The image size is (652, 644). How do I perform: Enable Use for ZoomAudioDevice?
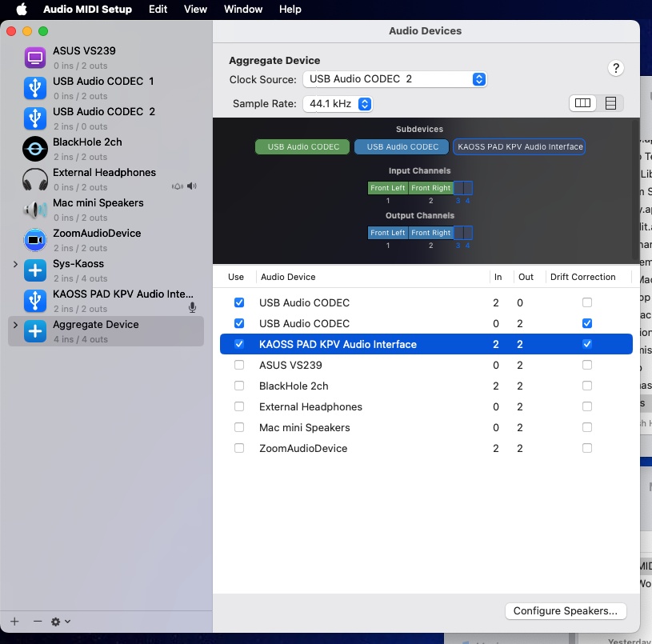coord(239,448)
